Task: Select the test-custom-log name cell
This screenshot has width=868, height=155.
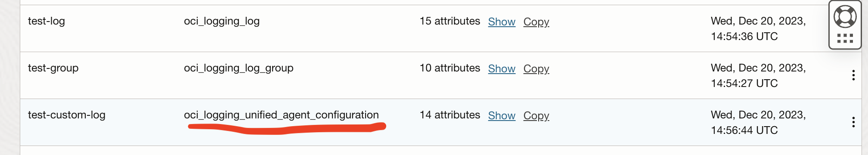Action: click(x=67, y=115)
